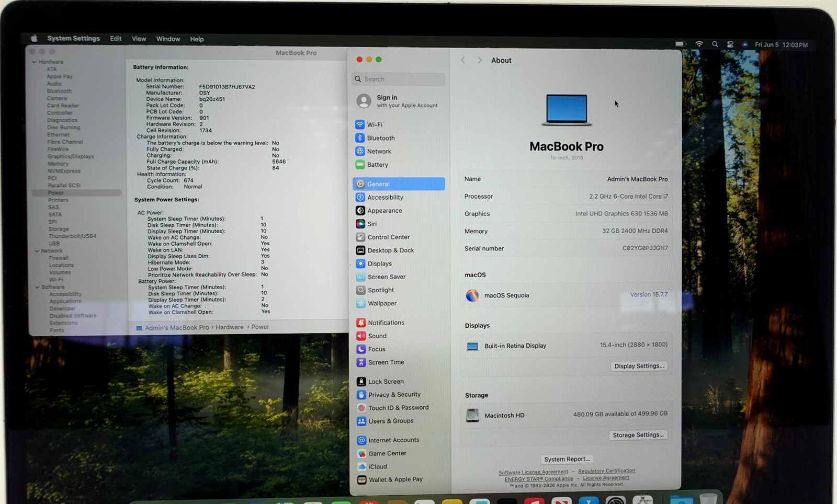Viewport: 837px width, 504px height.
Task: Open Control Center icon in menu bar
Action: pyautogui.click(x=730, y=44)
